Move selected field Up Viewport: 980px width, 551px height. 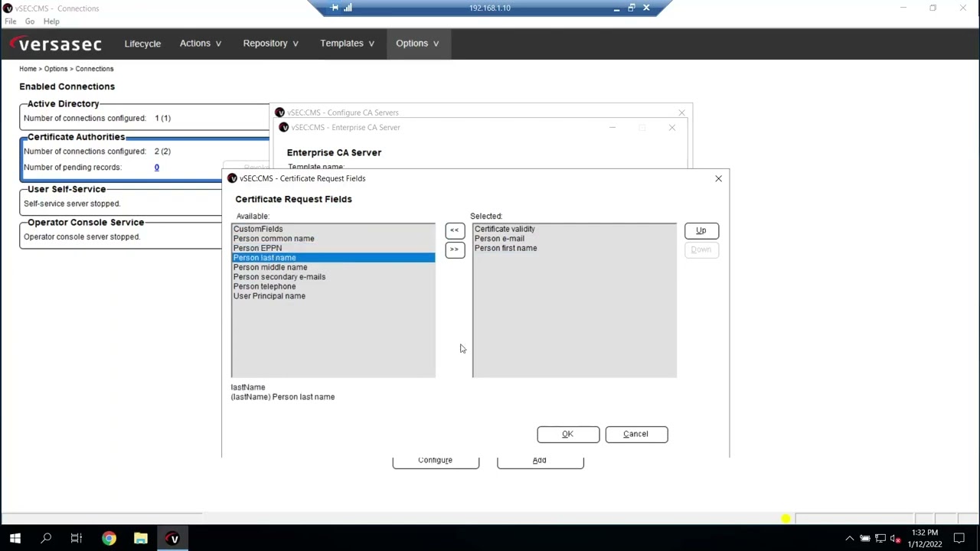click(701, 230)
